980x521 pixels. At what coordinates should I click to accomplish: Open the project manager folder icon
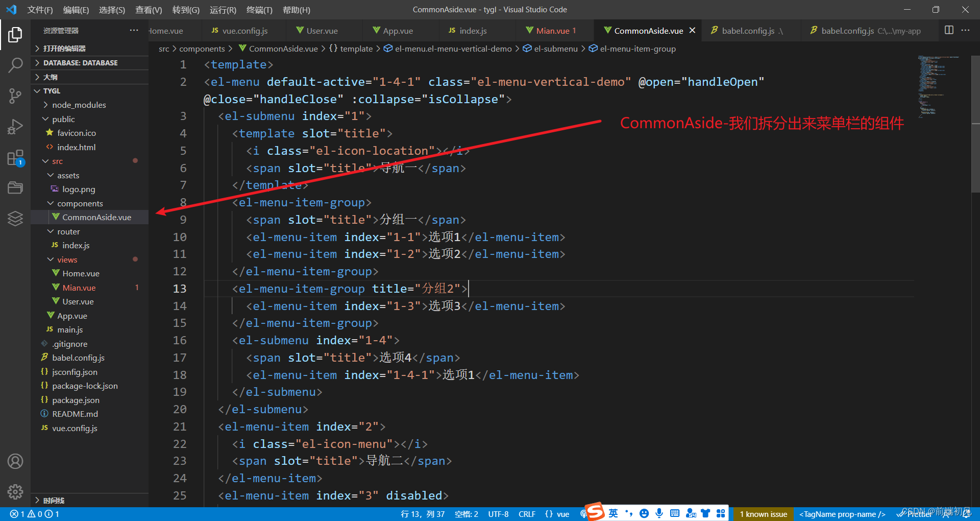point(15,187)
